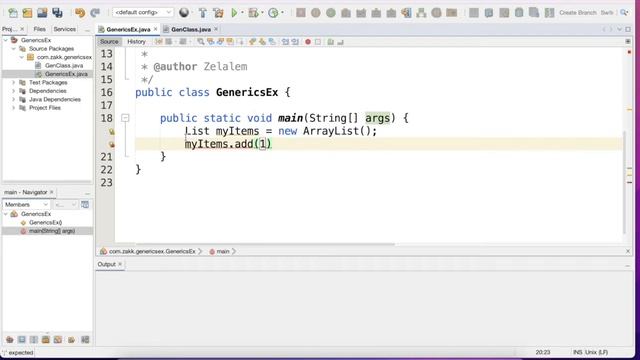
Task: Click the main breadcrumb
Action: click(223, 251)
